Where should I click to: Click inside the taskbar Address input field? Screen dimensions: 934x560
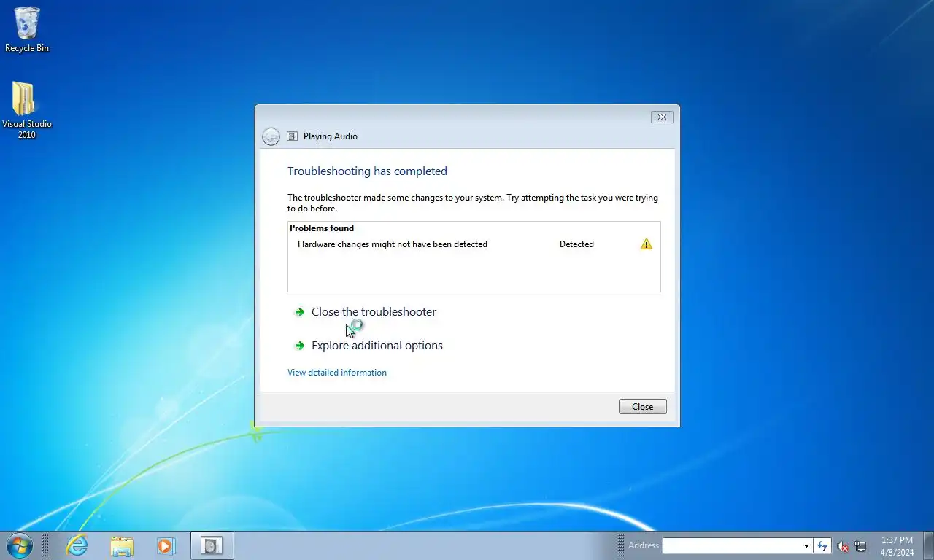(732, 545)
